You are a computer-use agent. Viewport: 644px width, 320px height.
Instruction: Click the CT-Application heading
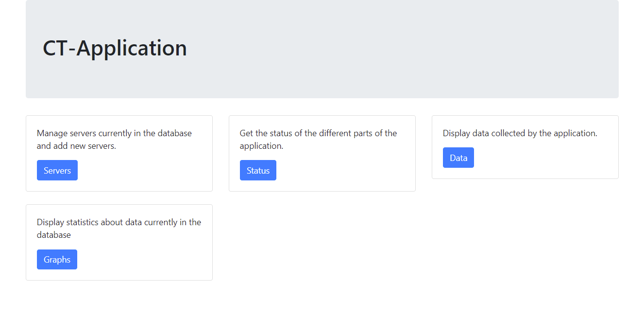tap(115, 48)
